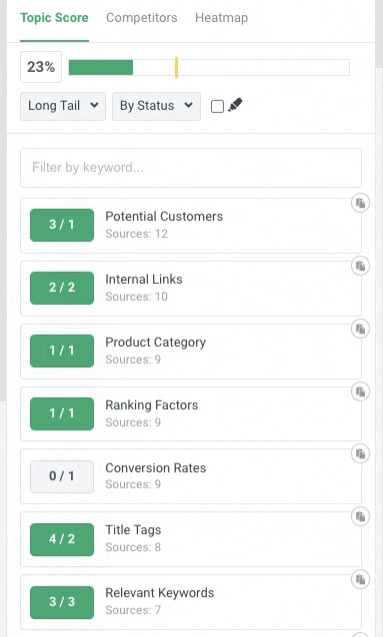The height and width of the screenshot is (637, 383).
Task: Copy the Product Category keyword icon
Action: coord(360,329)
